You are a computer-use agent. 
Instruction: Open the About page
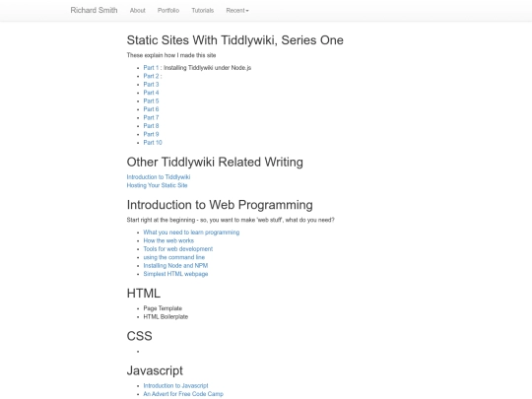click(137, 11)
